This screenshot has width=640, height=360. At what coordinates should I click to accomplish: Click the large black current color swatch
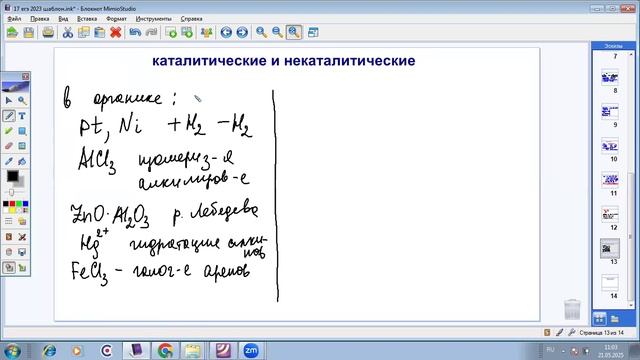12,176
